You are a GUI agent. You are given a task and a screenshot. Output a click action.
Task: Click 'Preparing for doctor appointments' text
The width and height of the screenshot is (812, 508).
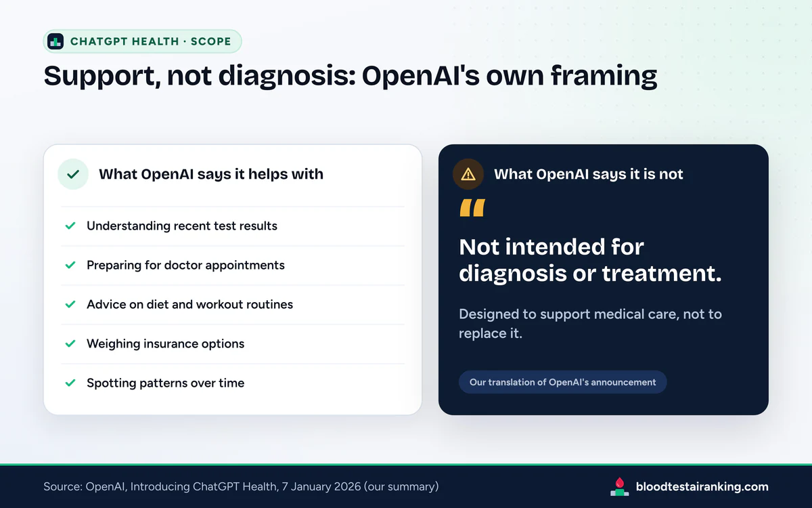pos(185,265)
